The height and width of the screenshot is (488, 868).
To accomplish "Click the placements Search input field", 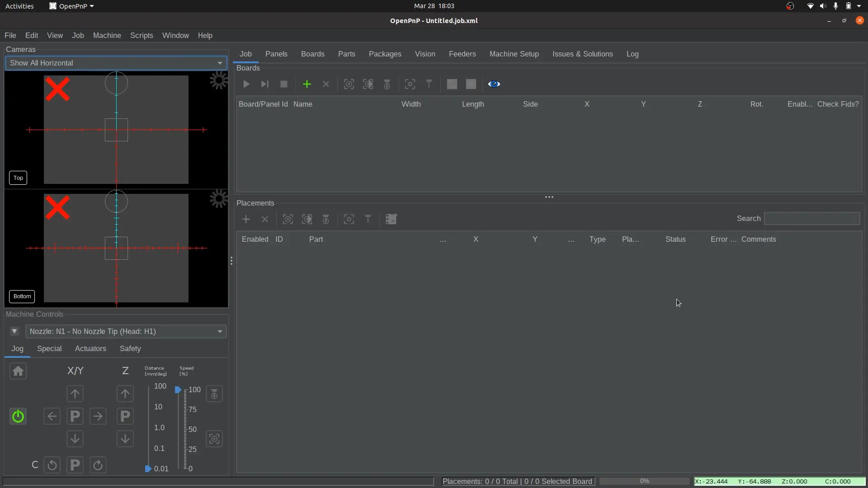I will [x=811, y=219].
